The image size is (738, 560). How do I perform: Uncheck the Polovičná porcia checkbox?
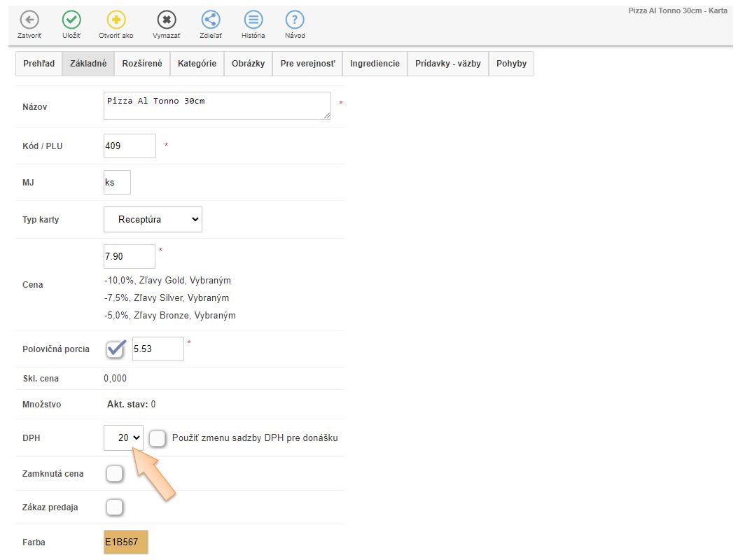[116, 349]
